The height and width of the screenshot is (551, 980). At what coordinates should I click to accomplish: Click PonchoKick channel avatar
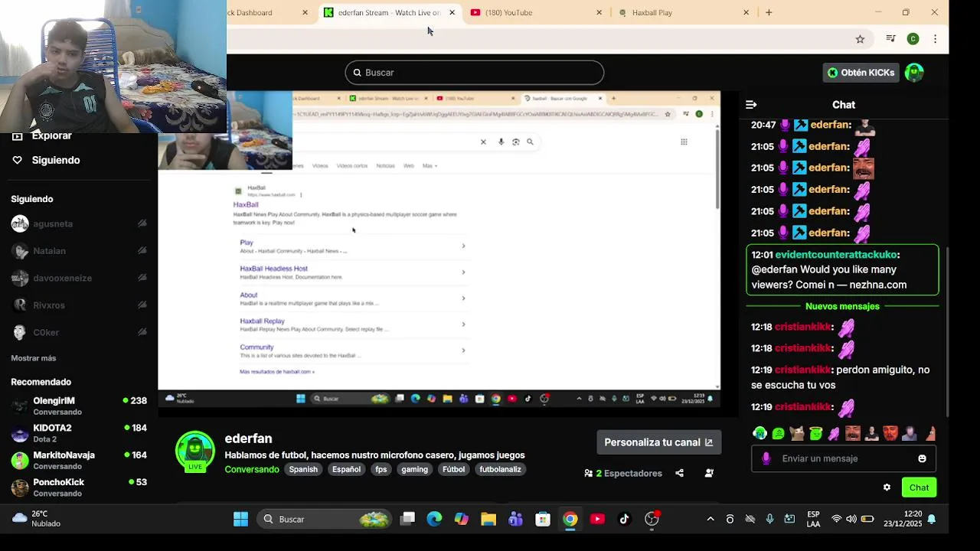point(20,487)
